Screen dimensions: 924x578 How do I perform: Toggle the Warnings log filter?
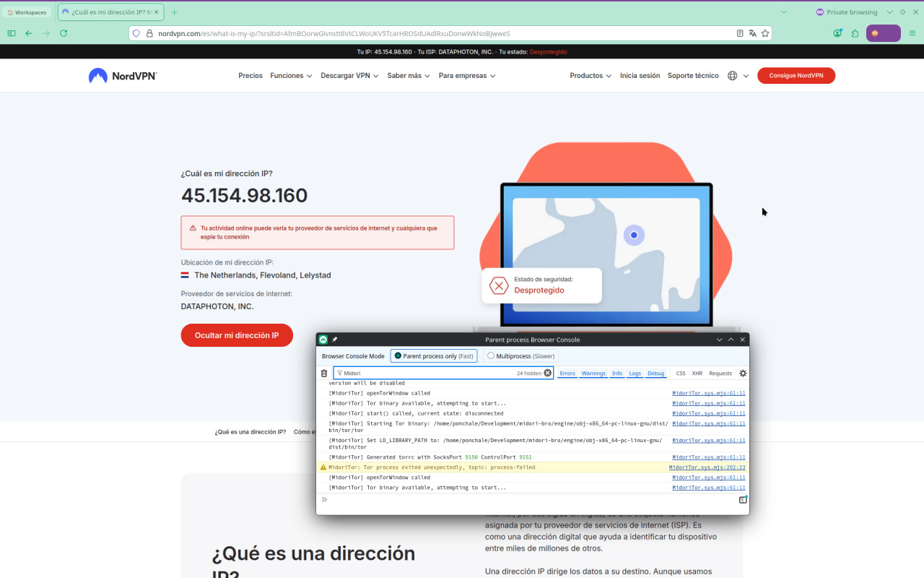click(x=593, y=374)
